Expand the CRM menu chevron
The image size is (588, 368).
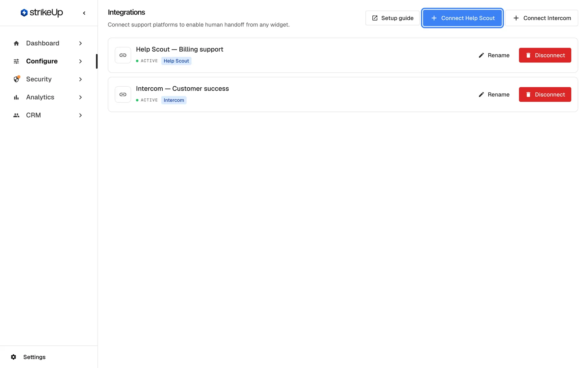pos(80,115)
